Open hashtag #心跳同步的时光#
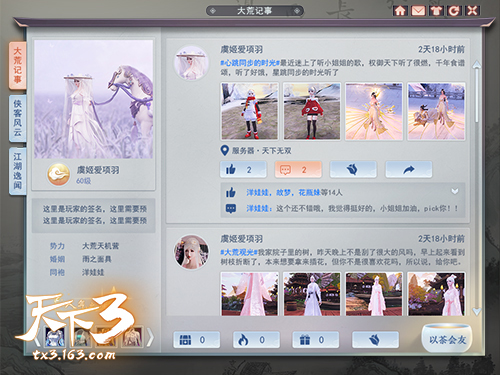500x375 pixels. pos(250,63)
